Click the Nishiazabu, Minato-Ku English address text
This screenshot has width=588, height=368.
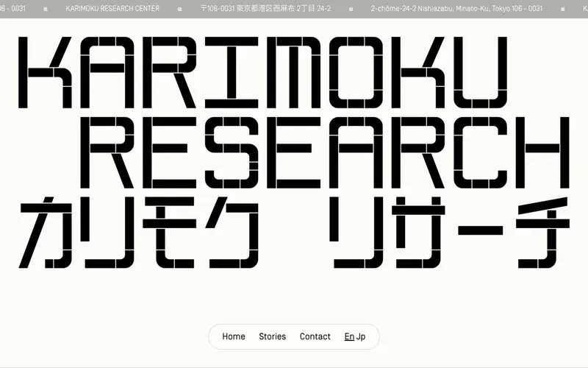(456, 8)
